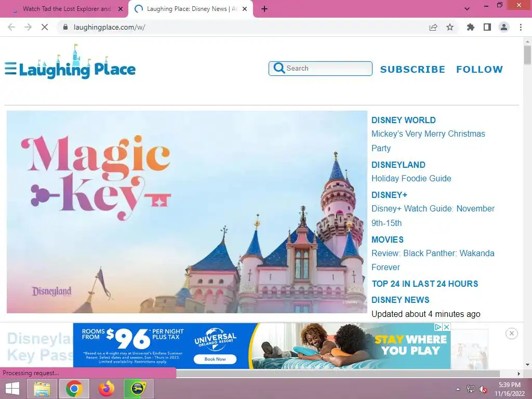Open the DISNEYLAND category link

pos(398,165)
